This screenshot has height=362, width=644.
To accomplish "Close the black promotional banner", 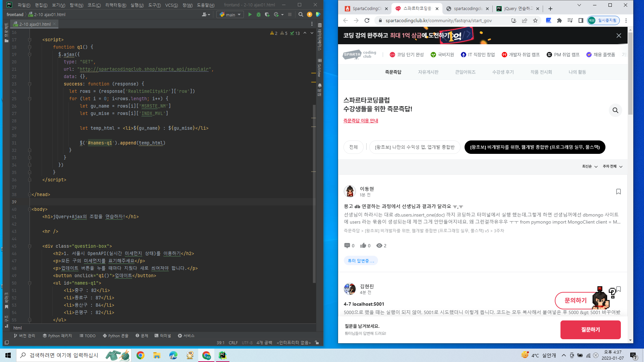I will pyautogui.click(x=619, y=36).
